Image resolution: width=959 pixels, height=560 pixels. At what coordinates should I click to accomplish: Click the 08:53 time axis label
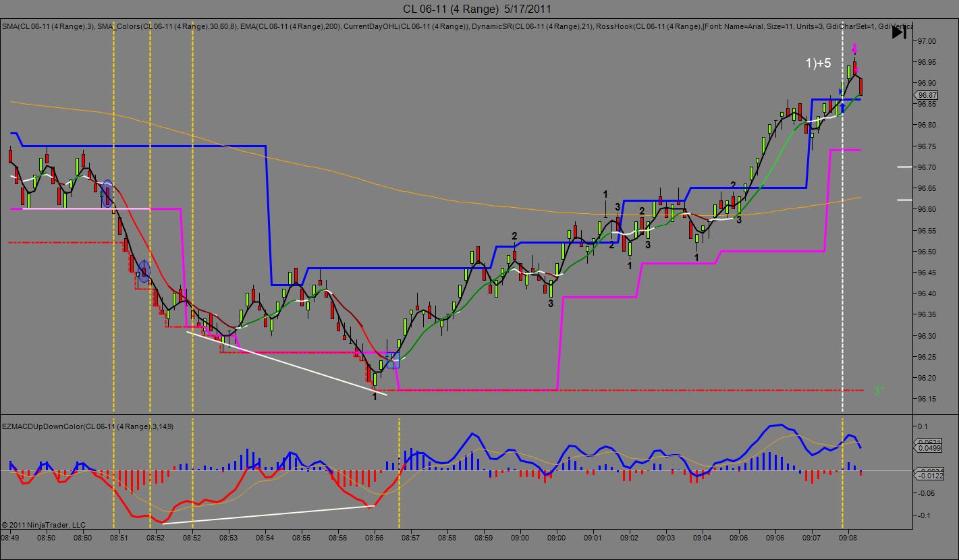pos(229,538)
